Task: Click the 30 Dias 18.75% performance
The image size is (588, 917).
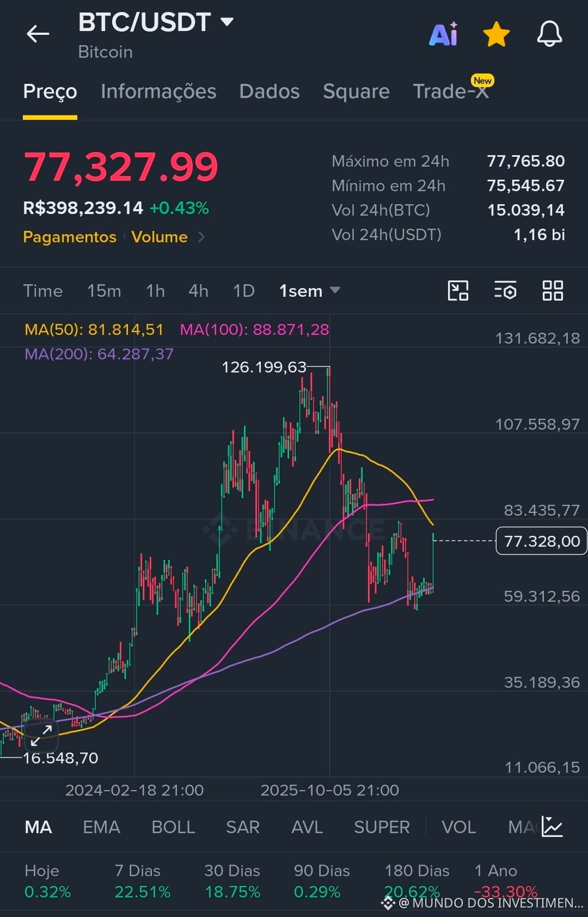Action: 232,881
